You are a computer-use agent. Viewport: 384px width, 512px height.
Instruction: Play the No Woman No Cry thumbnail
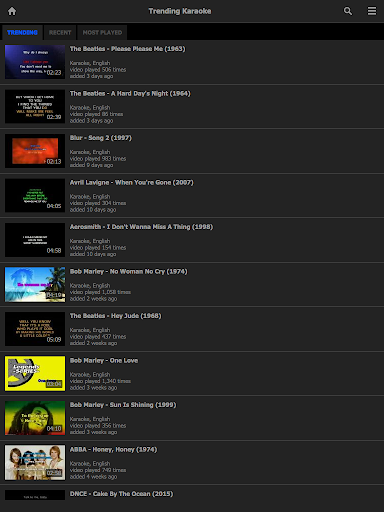pyautogui.click(x=35, y=284)
